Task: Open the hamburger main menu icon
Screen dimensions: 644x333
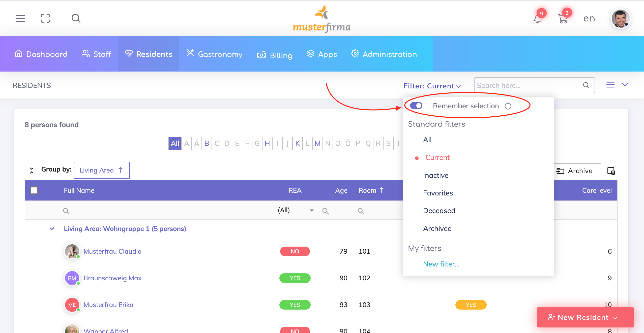Action: coord(20,18)
